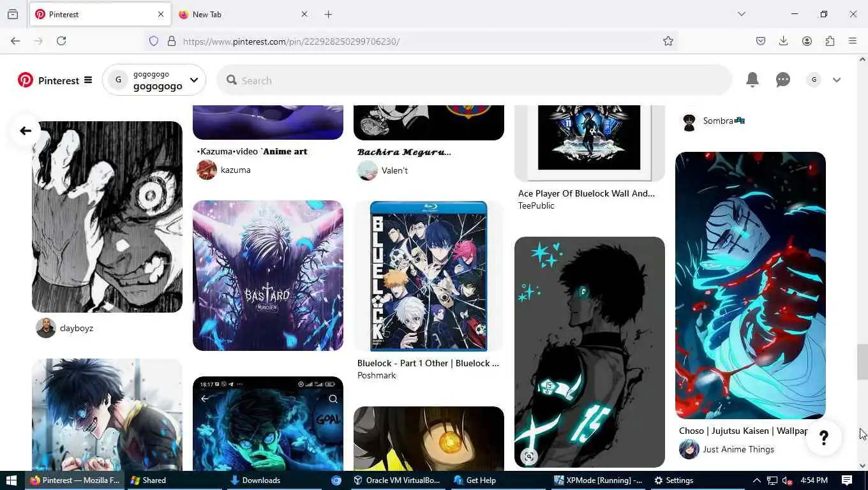Open the clayboyz manga pin image
The image size is (868, 490).
click(x=107, y=217)
